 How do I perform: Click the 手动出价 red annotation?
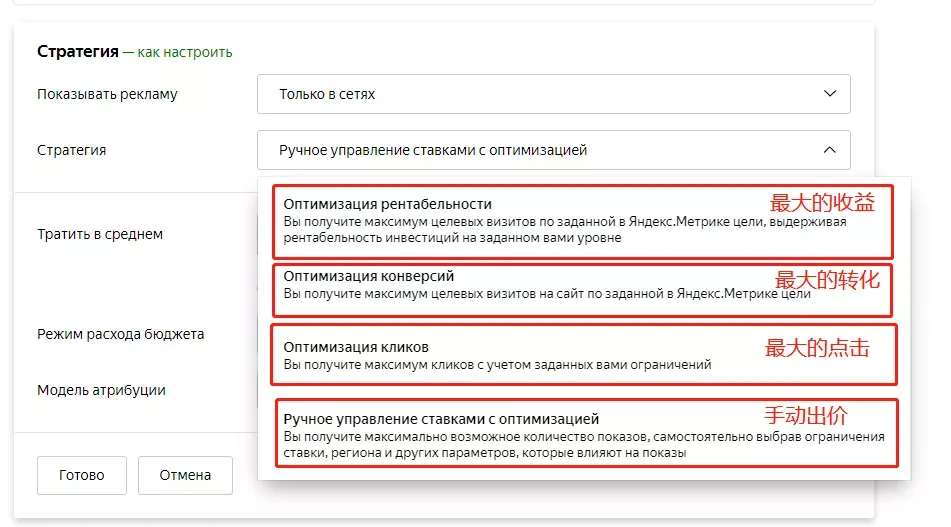[805, 416]
